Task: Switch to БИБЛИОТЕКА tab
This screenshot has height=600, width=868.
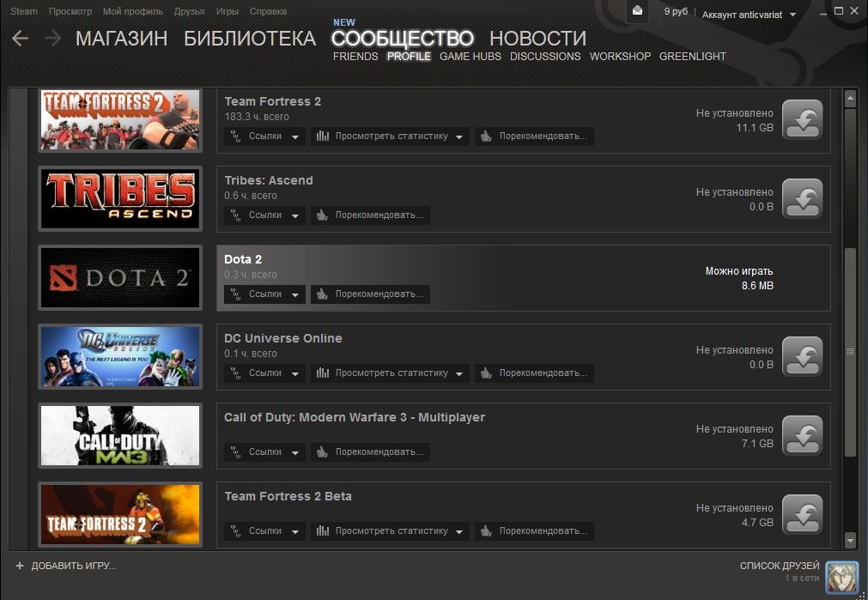Action: [250, 38]
